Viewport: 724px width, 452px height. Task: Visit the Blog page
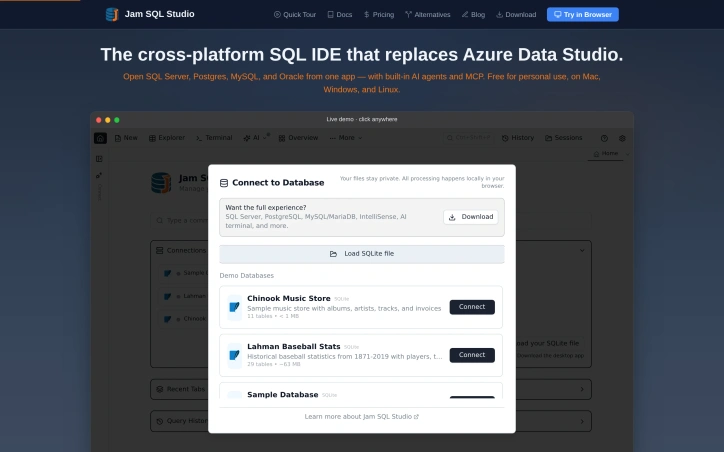tap(473, 15)
